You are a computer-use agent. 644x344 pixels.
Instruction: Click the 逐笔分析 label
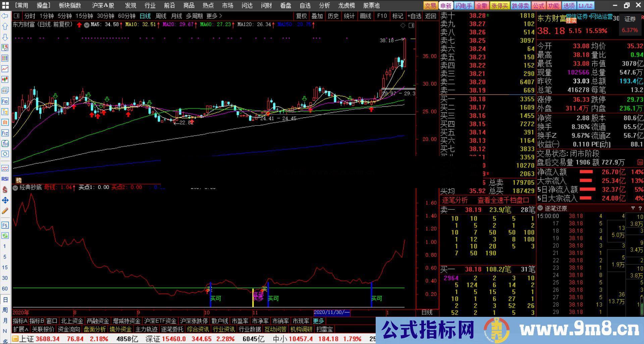455,200
